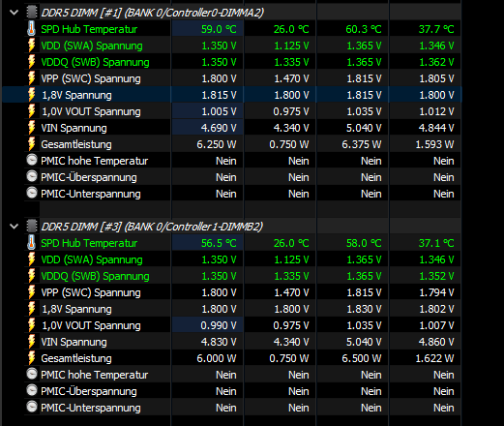This screenshot has height=426, width=504.
Task: Click the 1.005 V VOUT current value
Action: coord(219,111)
